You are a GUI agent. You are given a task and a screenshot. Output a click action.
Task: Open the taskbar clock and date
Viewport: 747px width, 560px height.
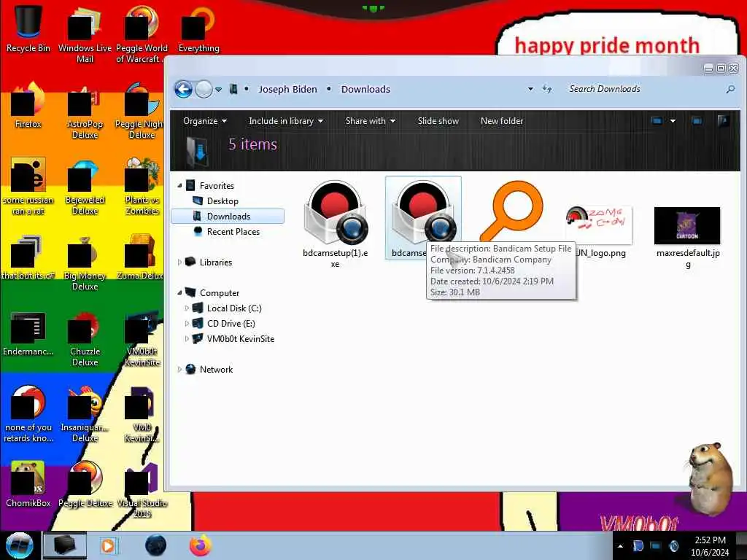(x=710, y=546)
